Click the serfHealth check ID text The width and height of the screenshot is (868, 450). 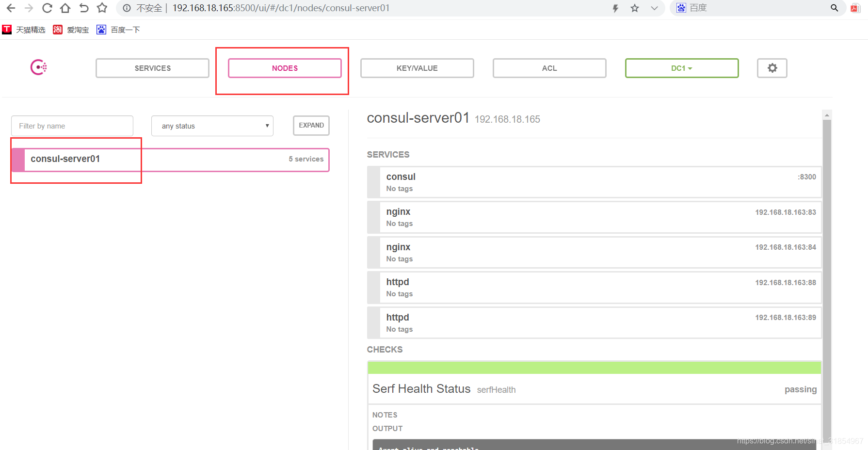pos(496,390)
